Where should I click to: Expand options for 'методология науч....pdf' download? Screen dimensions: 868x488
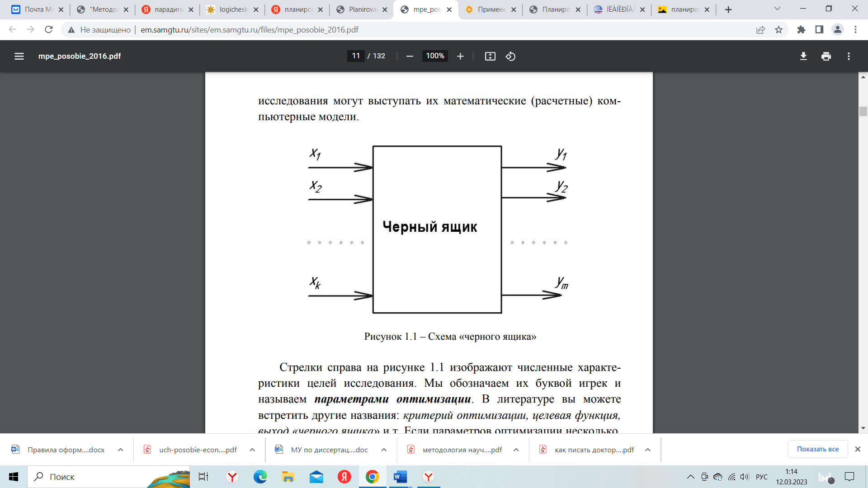[516, 450]
